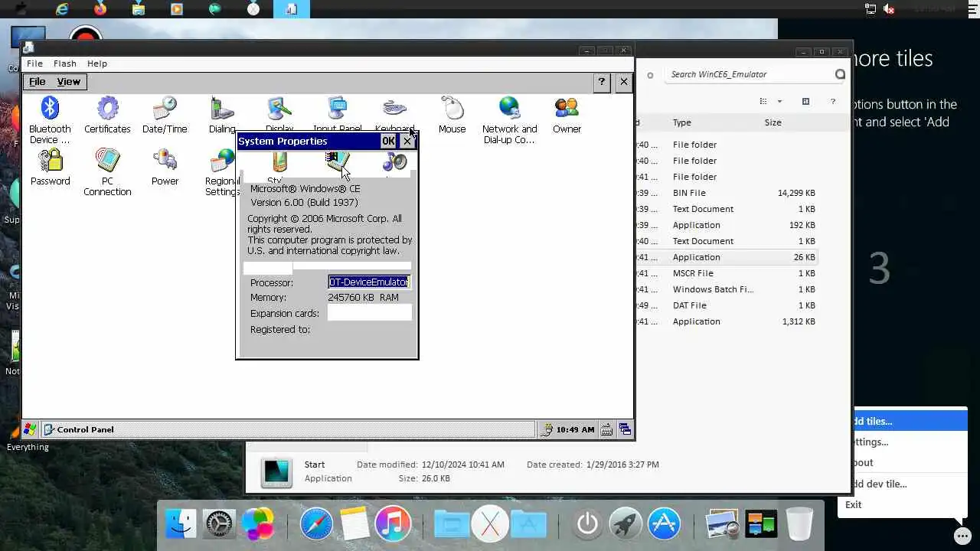Screen dimensions: 980x551
Task: Open the emulator Flash menu
Action: point(64,64)
